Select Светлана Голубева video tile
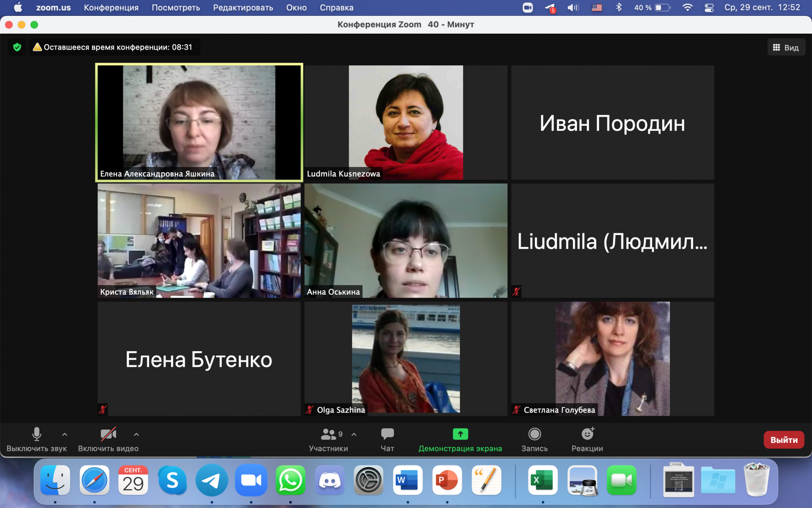This screenshot has width=812, height=508. (612, 358)
